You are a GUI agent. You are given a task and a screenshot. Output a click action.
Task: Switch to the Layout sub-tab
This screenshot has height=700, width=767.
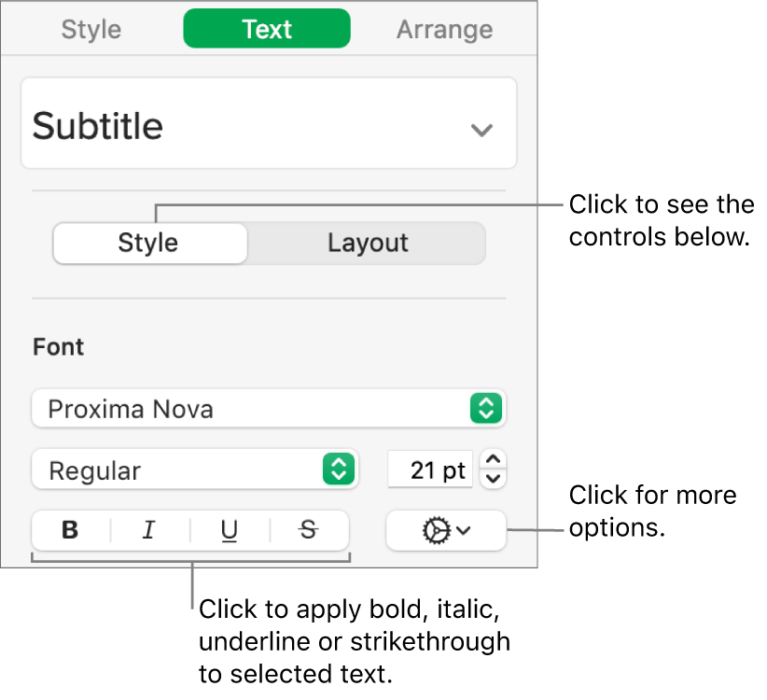coord(367,243)
